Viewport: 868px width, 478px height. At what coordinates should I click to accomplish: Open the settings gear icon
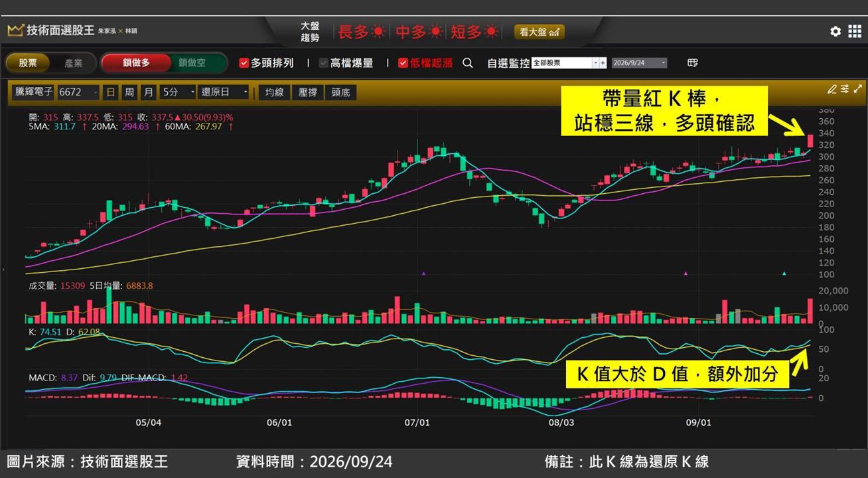click(x=835, y=31)
